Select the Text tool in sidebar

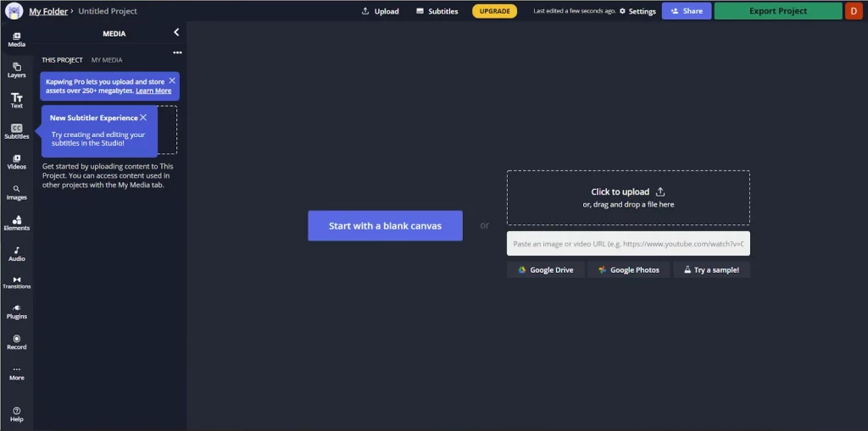click(16, 101)
